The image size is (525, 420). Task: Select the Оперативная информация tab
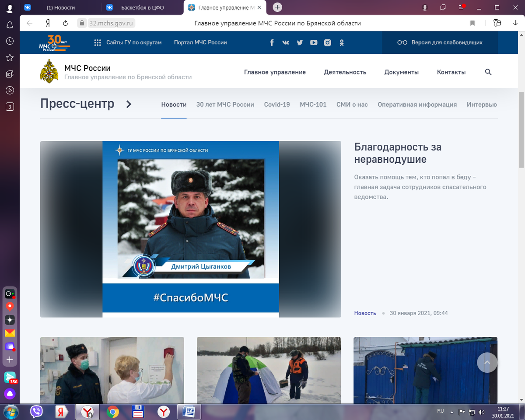[x=417, y=105]
